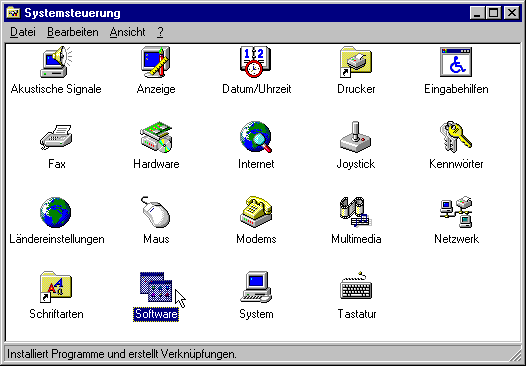Click the Joystick icon
526x366 pixels.
pyautogui.click(x=356, y=137)
